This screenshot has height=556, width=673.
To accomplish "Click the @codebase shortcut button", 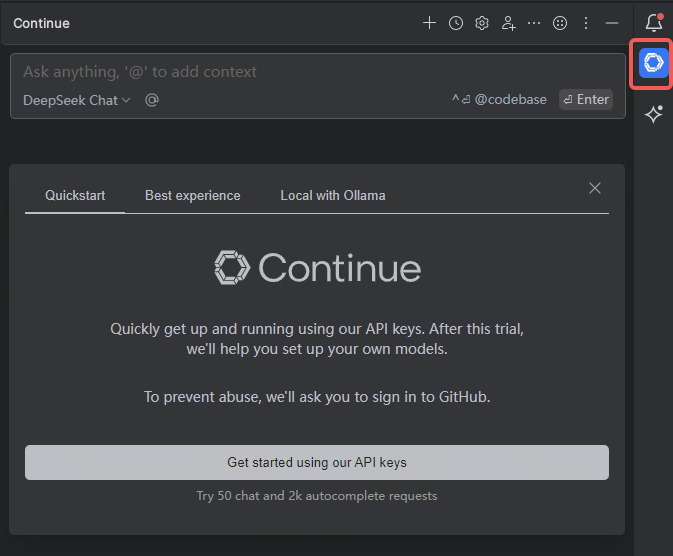I will 499,100.
